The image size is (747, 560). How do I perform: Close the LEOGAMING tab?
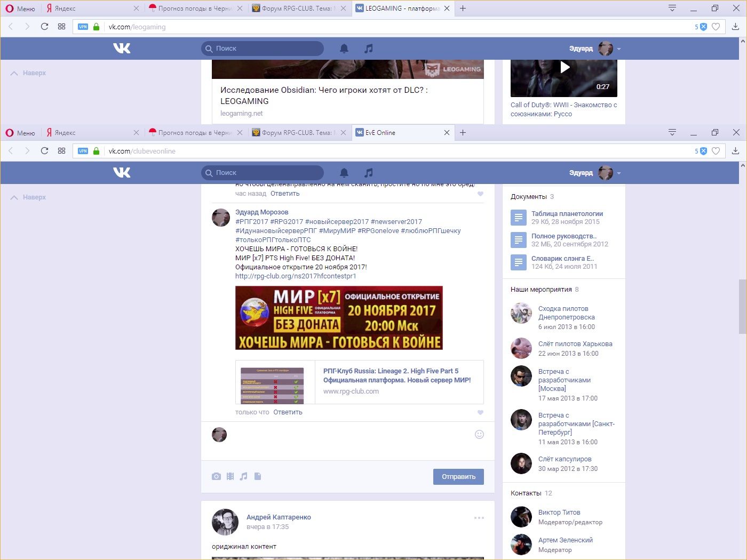pyautogui.click(x=447, y=9)
